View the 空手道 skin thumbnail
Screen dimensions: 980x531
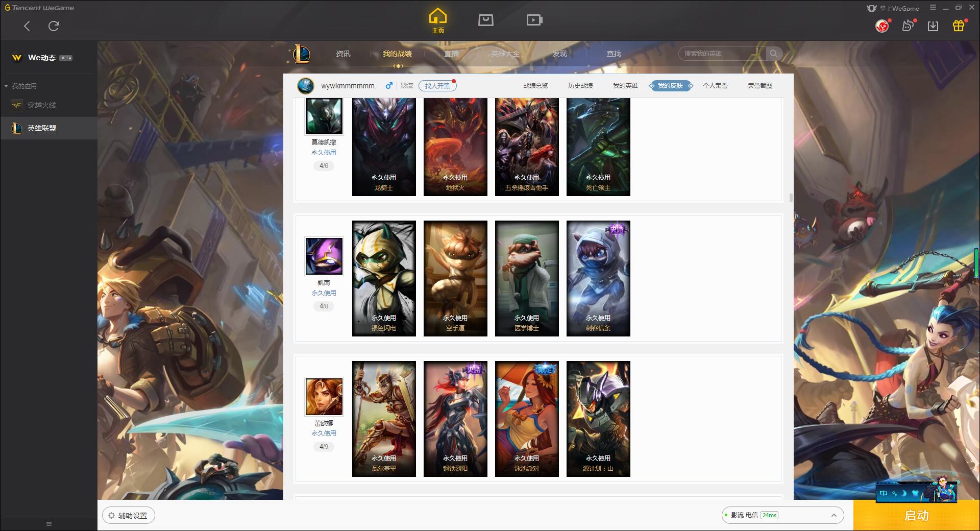coord(455,278)
